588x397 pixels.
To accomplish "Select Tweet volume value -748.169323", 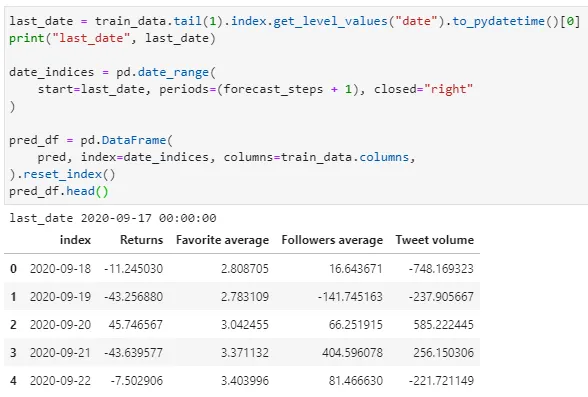I will (441, 268).
